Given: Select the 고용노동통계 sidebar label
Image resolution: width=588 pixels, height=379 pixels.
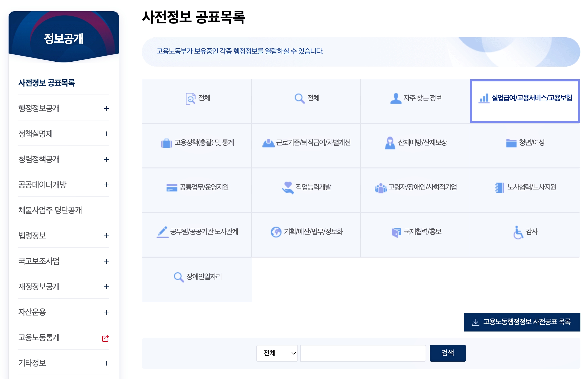Looking at the screenshot, I should pos(39,338).
